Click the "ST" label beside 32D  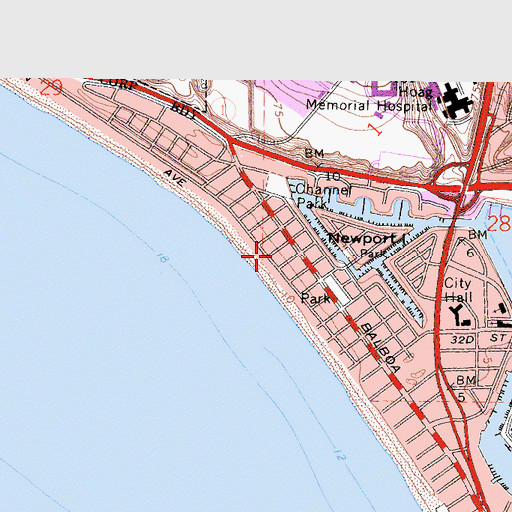point(498,338)
